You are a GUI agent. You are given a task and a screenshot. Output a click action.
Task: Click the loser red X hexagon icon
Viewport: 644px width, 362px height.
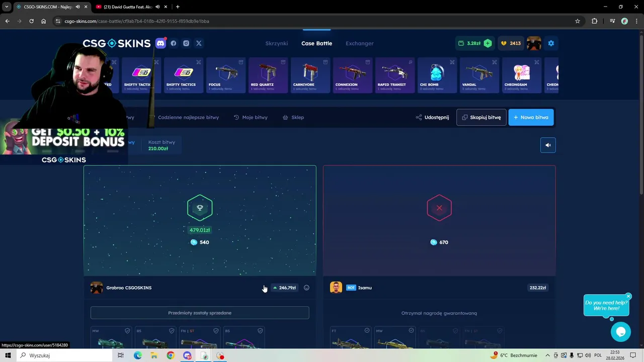tap(439, 208)
